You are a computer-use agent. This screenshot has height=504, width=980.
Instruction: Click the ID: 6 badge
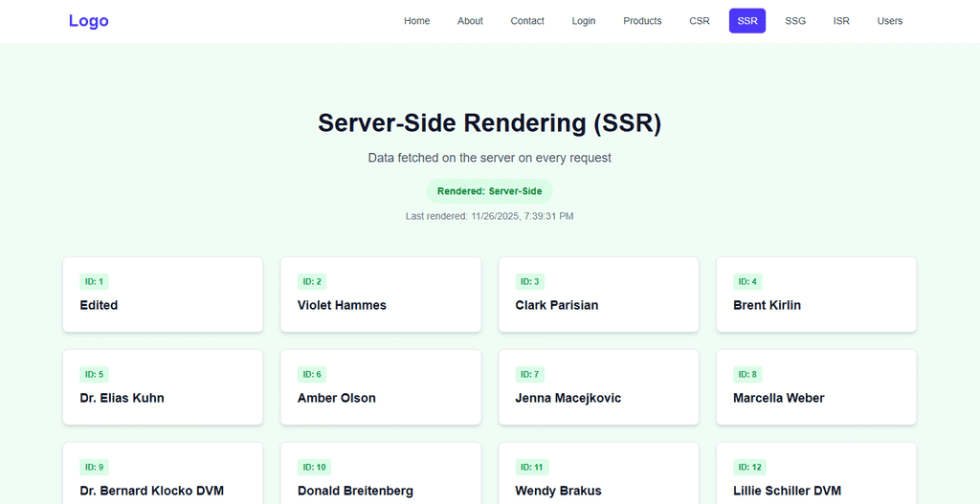tap(312, 375)
